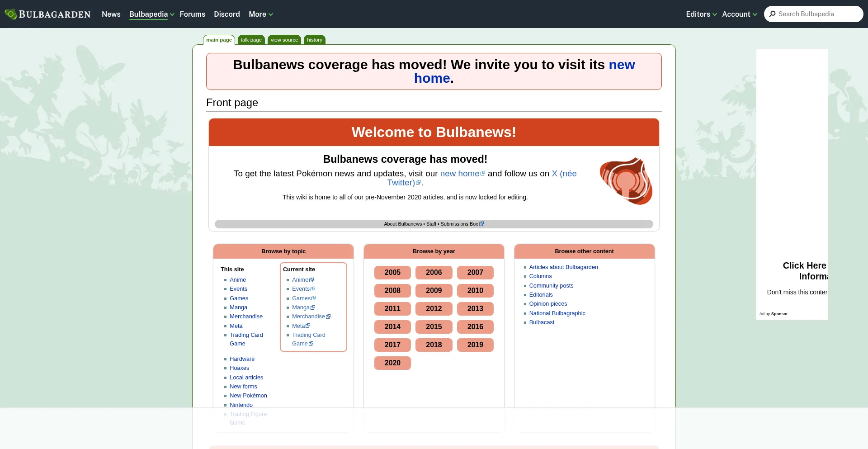868x449 pixels.
Task: Open the Editorials link
Action: coord(541,295)
